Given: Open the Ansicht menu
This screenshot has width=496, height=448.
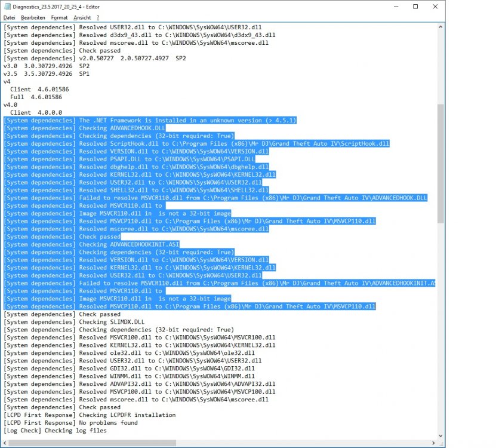Looking at the screenshot, I should [x=83, y=17].
